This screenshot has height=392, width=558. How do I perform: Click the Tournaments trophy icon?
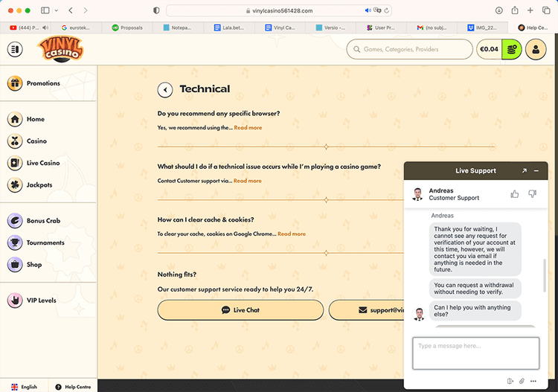[x=15, y=242]
